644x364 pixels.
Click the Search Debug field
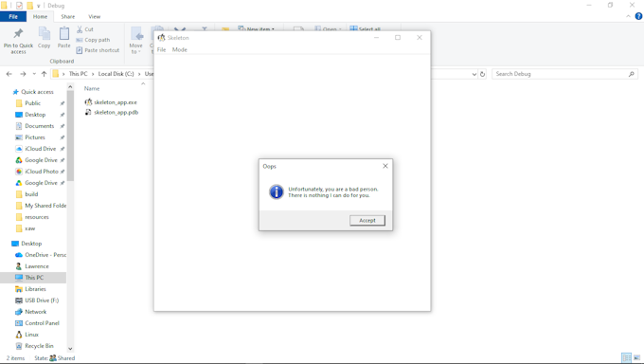point(564,74)
